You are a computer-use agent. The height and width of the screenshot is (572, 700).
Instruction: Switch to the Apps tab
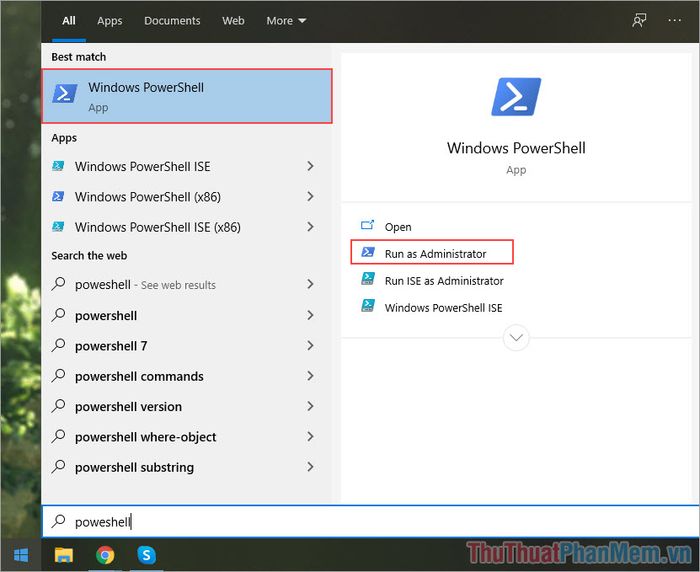point(110,21)
